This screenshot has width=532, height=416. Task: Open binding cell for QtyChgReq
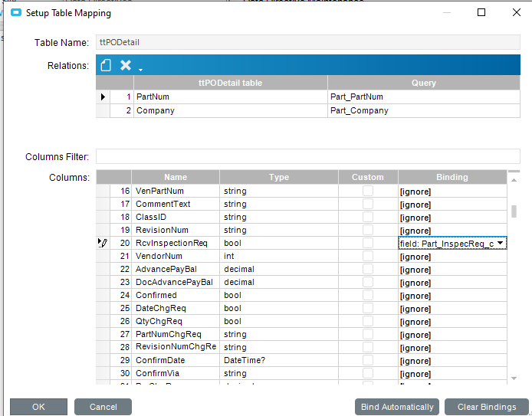(452, 322)
